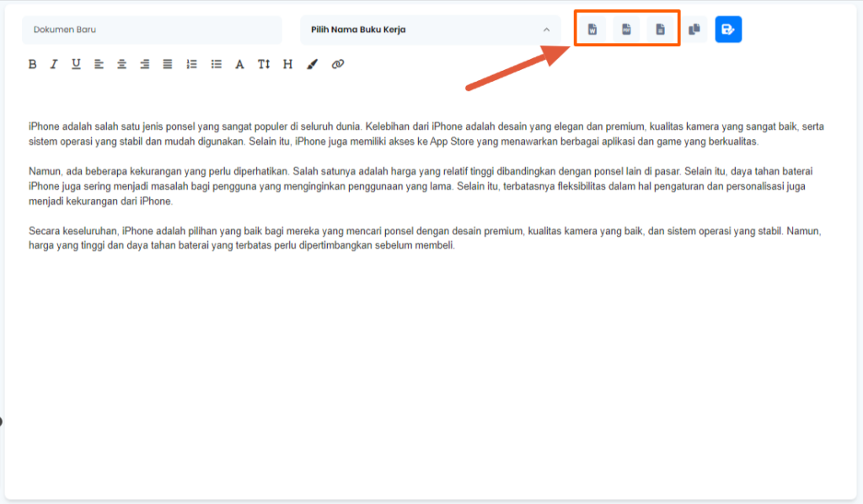Insert a hyperlink

click(338, 64)
